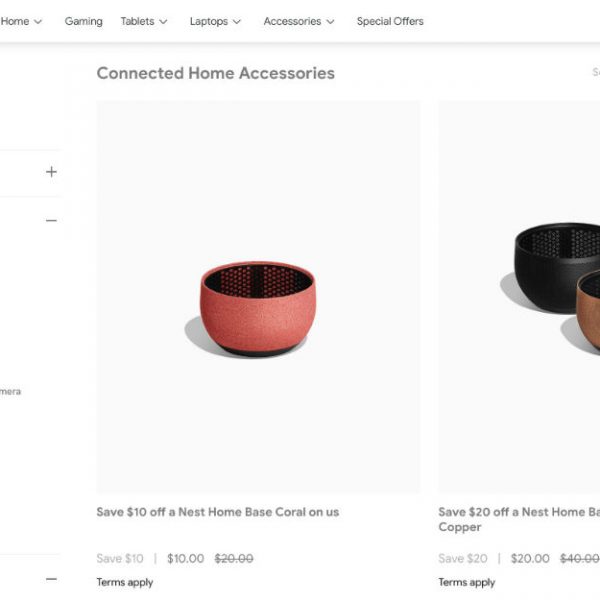This screenshot has width=600, height=600.
Task: Click the chevron next to Accessories
Action: pos(330,22)
